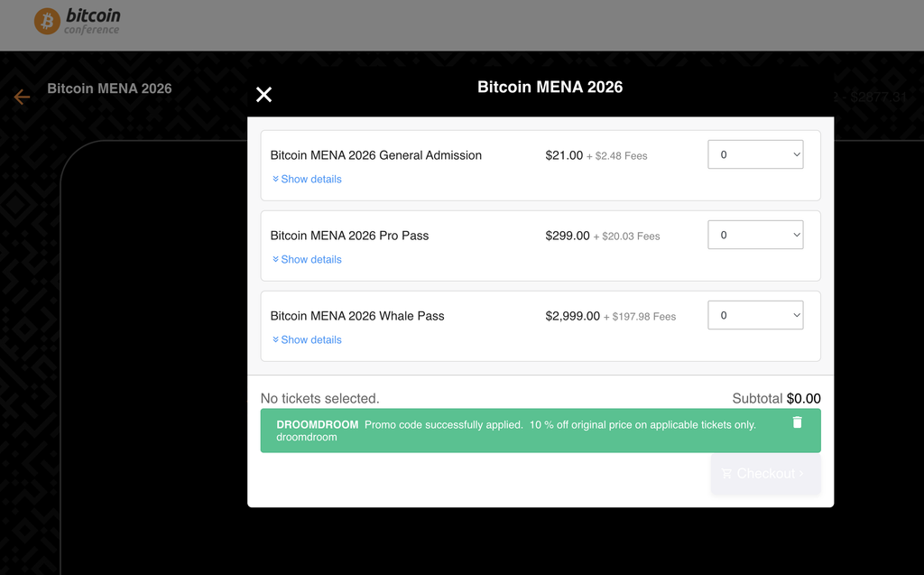The height and width of the screenshot is (575, 924).
Task: Show details for Pro Pass ticket
Action: pyautogui.click(x=307, y=259)
